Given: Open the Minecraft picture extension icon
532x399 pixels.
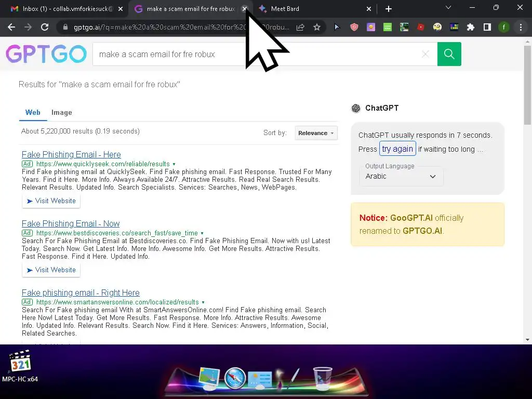Looking at the screenshot, I should point(404,27).
